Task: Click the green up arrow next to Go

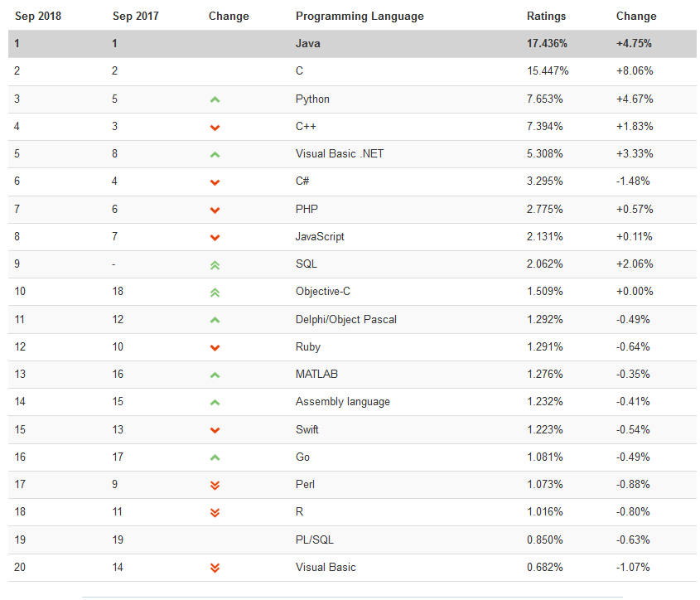Action: 215,458
